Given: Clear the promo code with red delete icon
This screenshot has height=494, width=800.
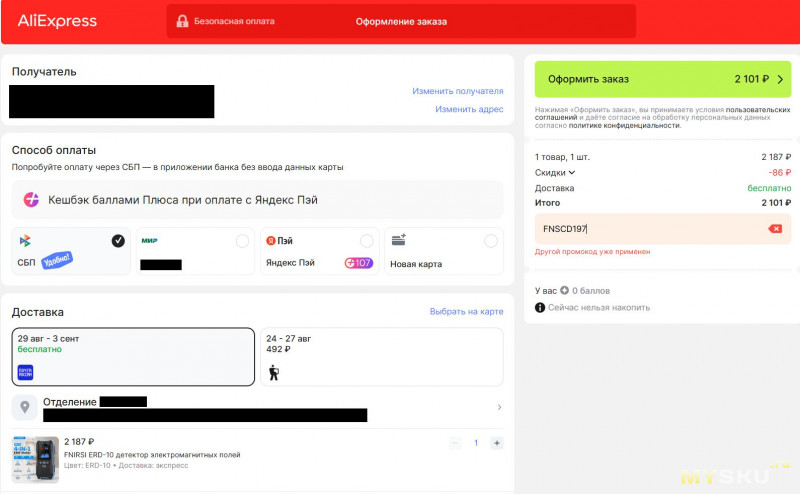Looking at the screenshot, I should [775, 229].
